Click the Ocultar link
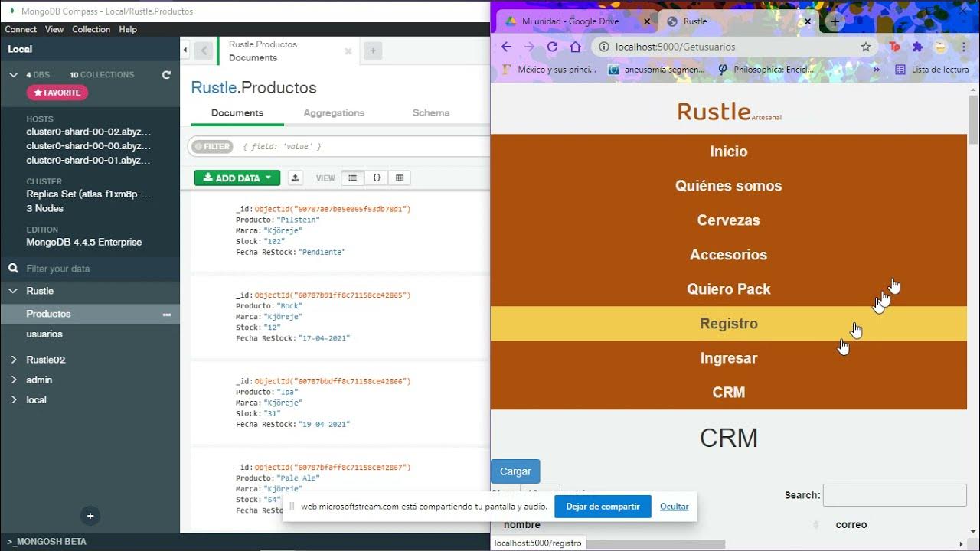 [x=674, y=507]
